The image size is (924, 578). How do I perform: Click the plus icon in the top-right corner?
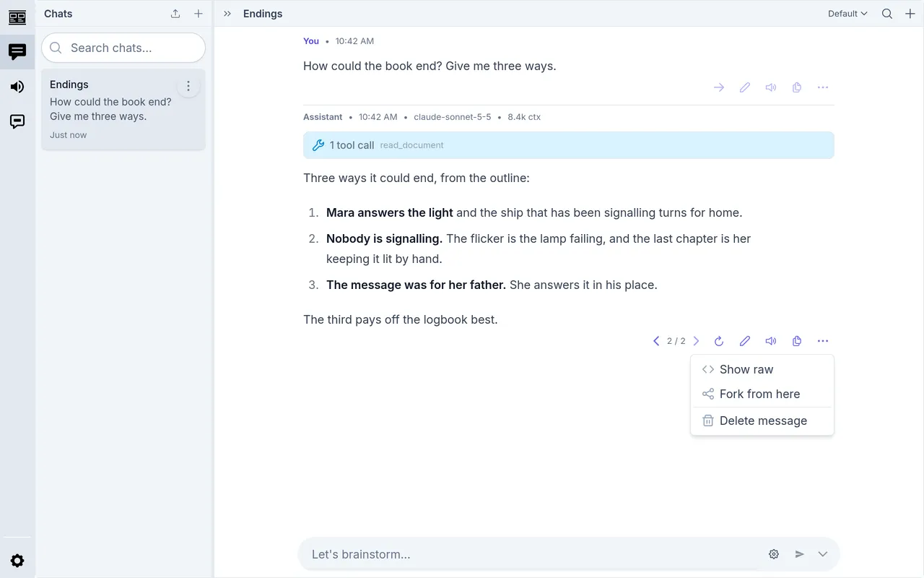(x=910, y=14)
